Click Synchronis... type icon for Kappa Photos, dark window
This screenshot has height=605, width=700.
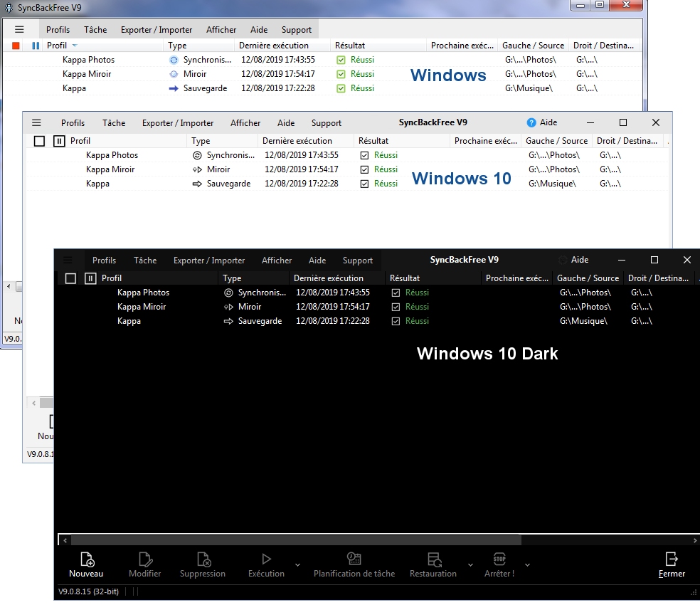point(228,293)
